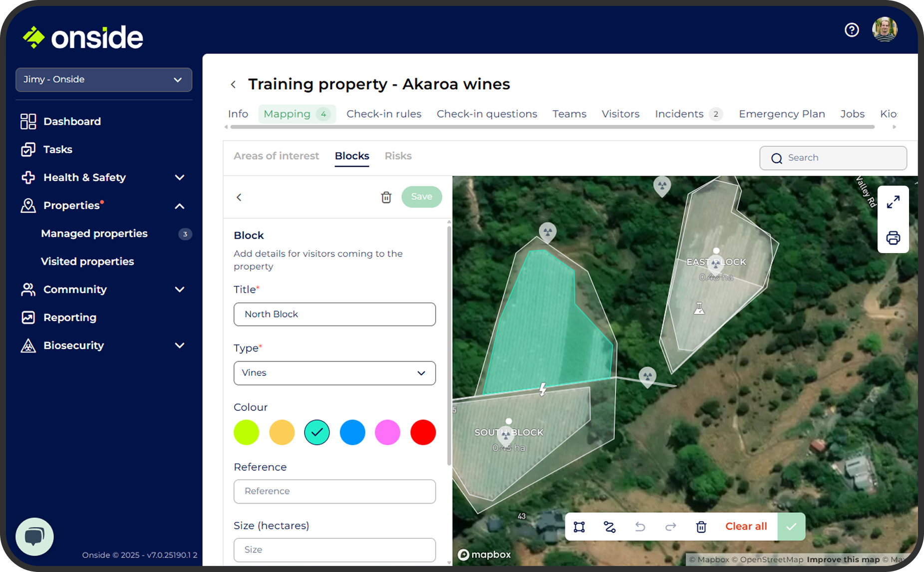924x572 pixels.
Task: Switch to the Risks tab
Action: click(x=398, y=156)
